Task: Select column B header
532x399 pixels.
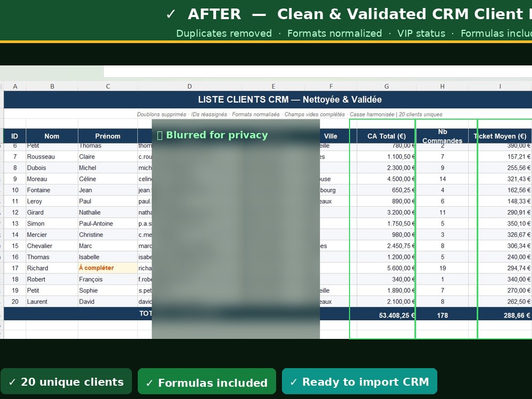Action: pyautogui.click(x=52, y=87)
